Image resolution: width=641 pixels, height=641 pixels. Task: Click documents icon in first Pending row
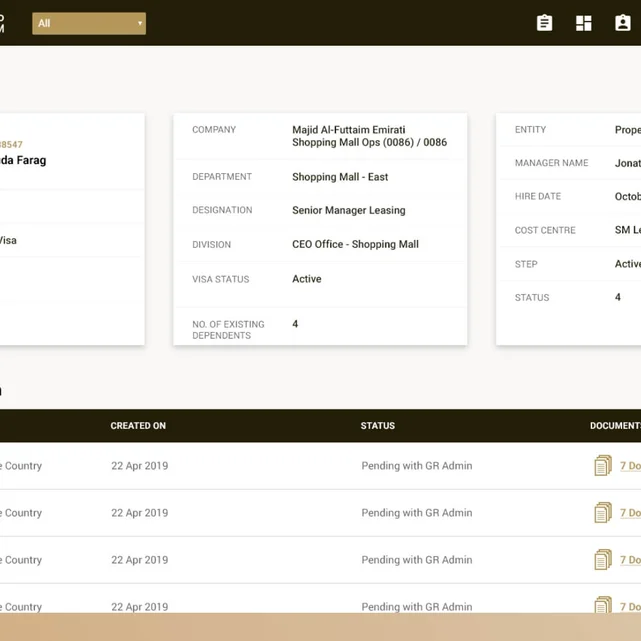click(x=603, y=465)
